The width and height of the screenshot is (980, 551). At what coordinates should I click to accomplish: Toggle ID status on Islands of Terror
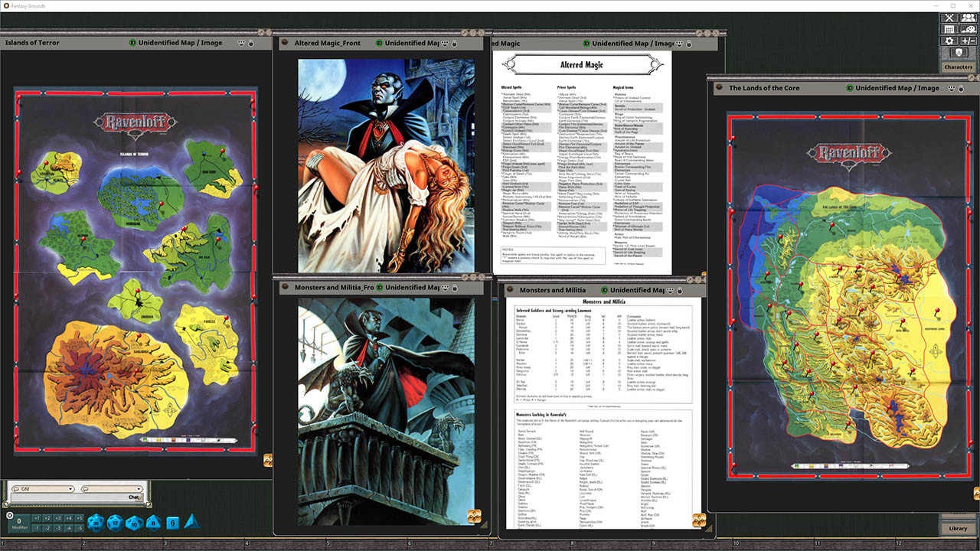[133, 43]
